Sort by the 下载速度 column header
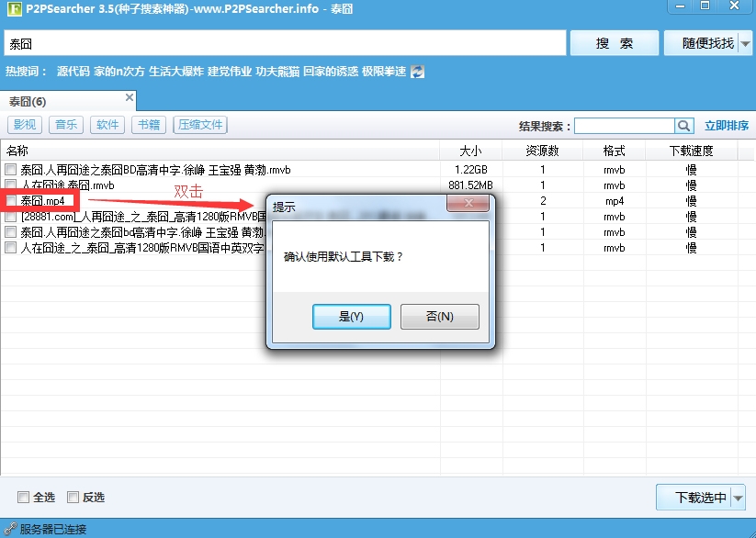756x538 pixels. click(x=691, y=151)
